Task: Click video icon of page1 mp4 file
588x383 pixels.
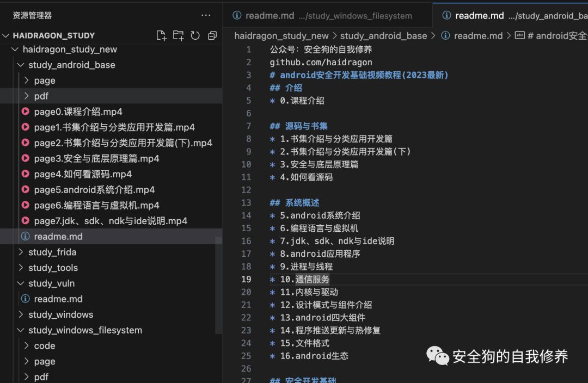Action: (26, 127)
